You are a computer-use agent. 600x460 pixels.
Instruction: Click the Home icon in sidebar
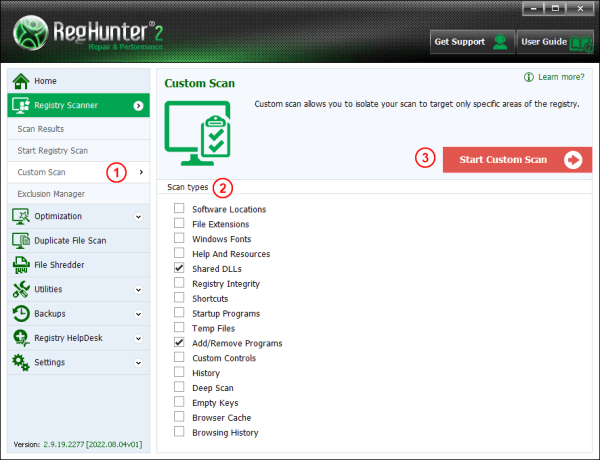pos(20,80)
